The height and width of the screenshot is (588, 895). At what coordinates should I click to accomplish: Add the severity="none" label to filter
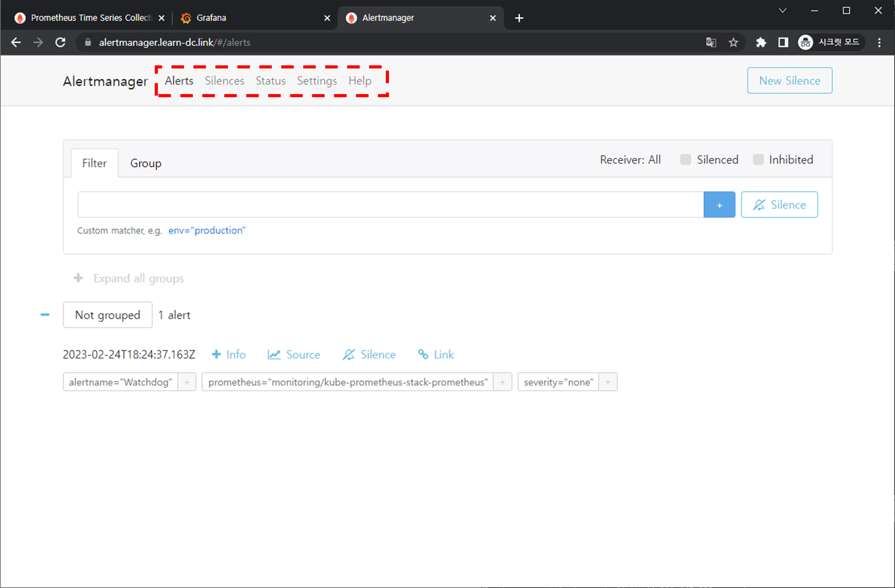(607, 382)
